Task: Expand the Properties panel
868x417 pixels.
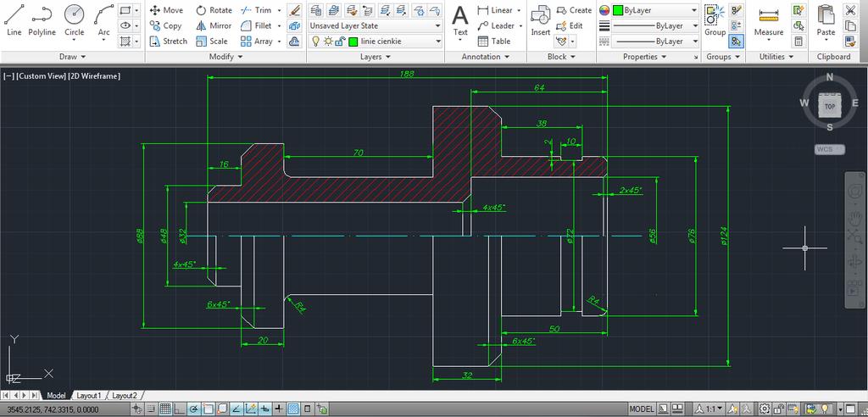Action: tap(644, 57)
